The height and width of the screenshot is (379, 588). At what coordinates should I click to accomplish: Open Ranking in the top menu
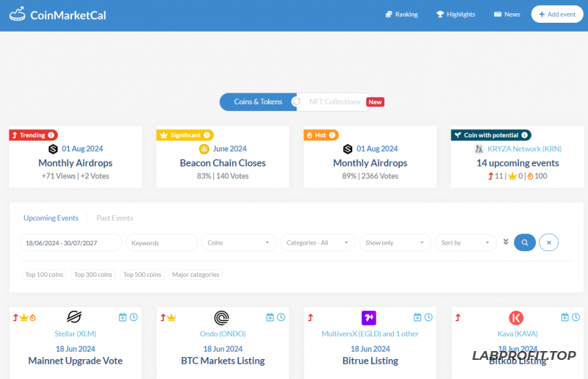(401, 14)
